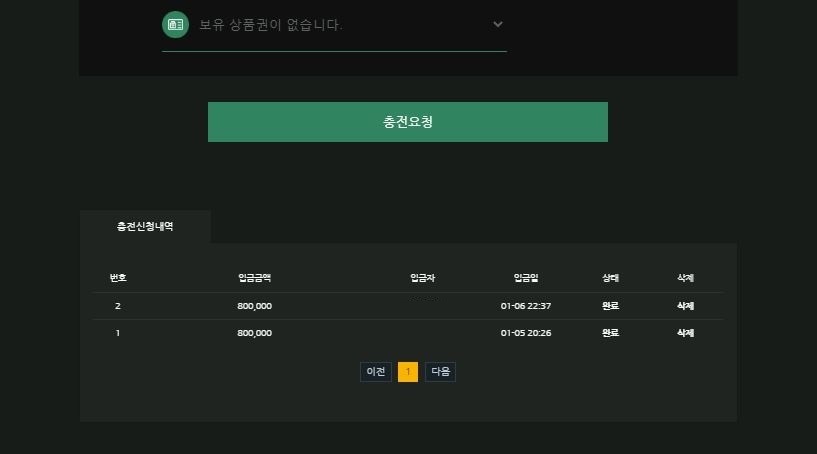Screen dimensions: 817x454
Task: Click the 상태 column header
Action: pyautogui.click(x=610, y=278)
